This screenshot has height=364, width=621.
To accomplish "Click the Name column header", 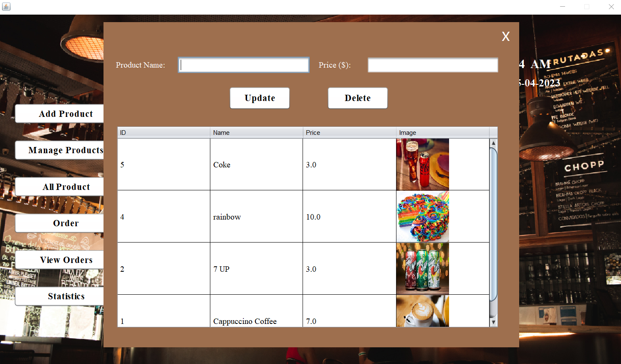I will [x=257, y=133].
